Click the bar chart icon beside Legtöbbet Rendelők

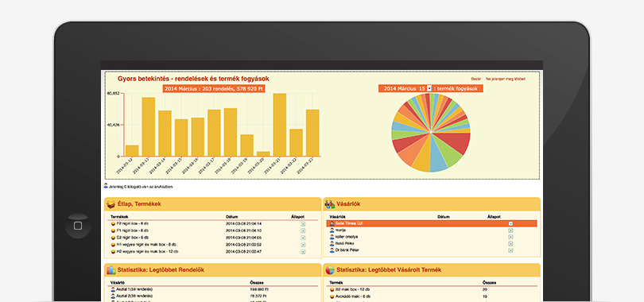click(111, 270)
